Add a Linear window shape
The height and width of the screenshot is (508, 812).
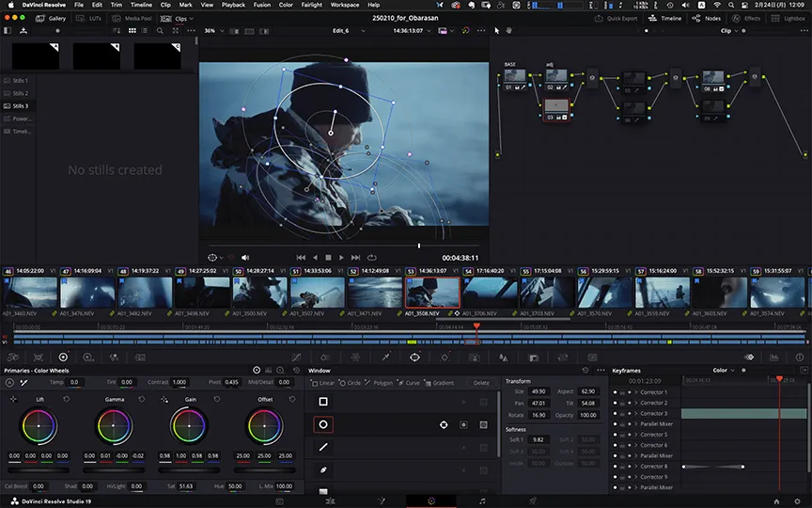[323, 383]
